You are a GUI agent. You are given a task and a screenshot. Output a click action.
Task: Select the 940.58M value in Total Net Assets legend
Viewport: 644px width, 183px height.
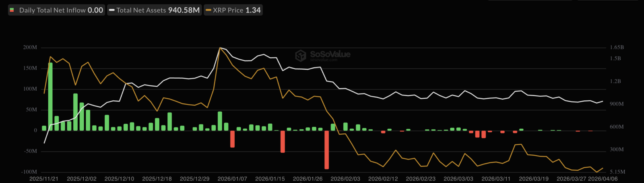click(184, 10)
